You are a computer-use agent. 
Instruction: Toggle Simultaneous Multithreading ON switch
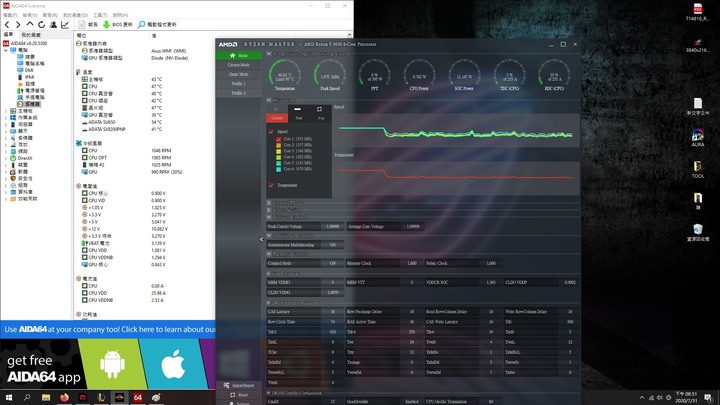333,245
